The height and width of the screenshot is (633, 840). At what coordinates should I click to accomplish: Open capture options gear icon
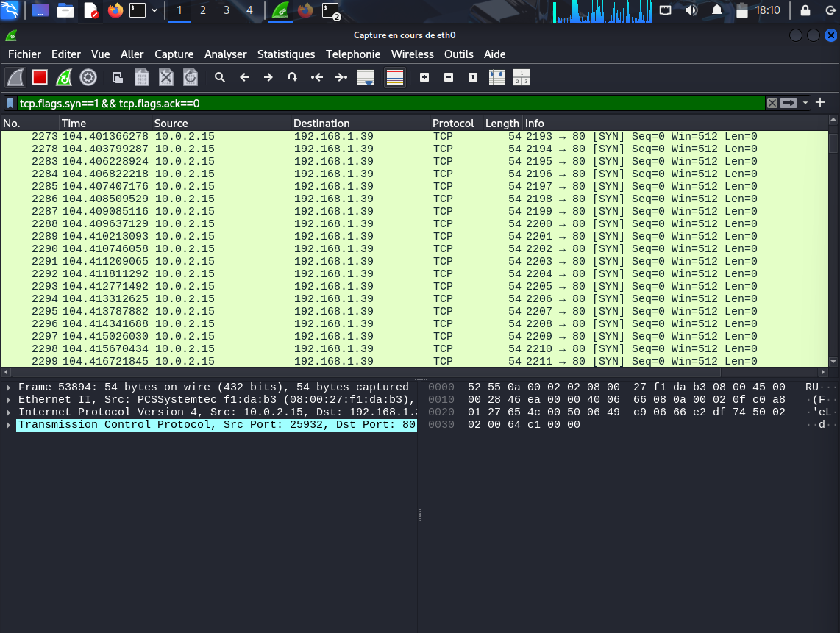click(88, 77)
